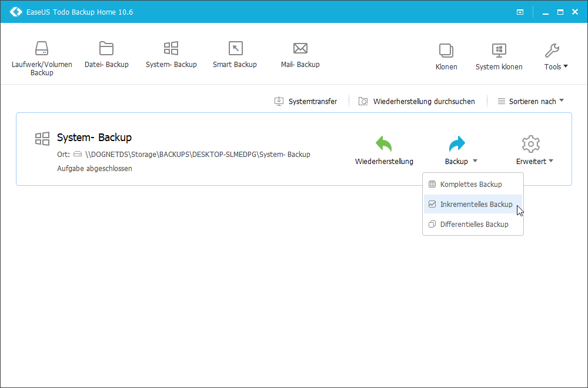This screenshot has width=588, height=388.
Task: Click the network drive icon next to Ort
Action: click(x=78, y=154)
